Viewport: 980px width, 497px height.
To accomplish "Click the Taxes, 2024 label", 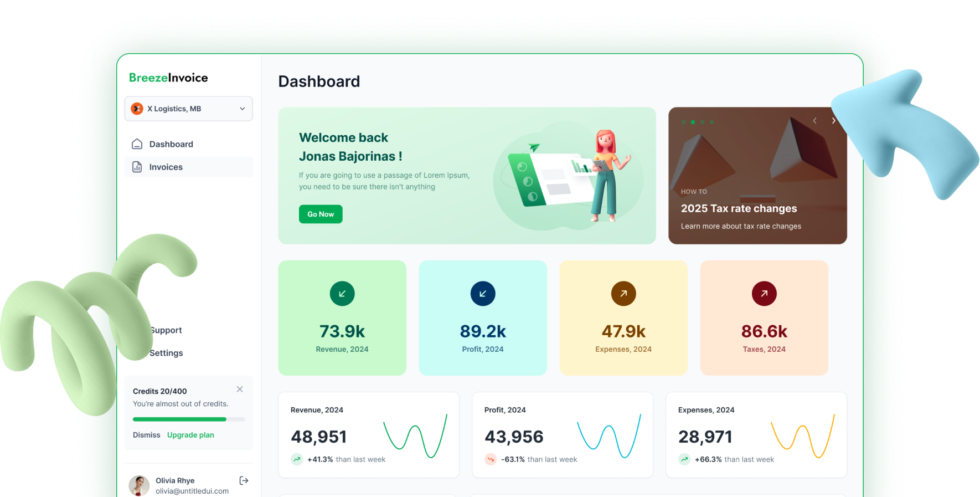I will click(764, 349).
